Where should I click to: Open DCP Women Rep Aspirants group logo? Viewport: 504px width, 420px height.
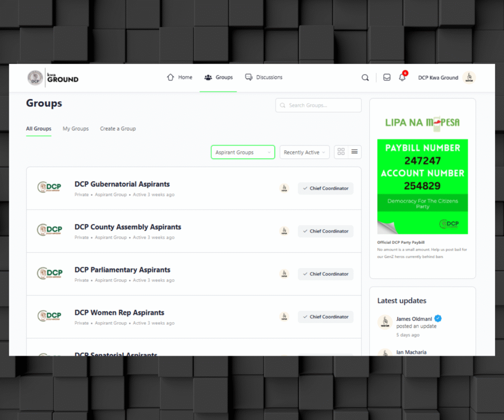(50, 316)
